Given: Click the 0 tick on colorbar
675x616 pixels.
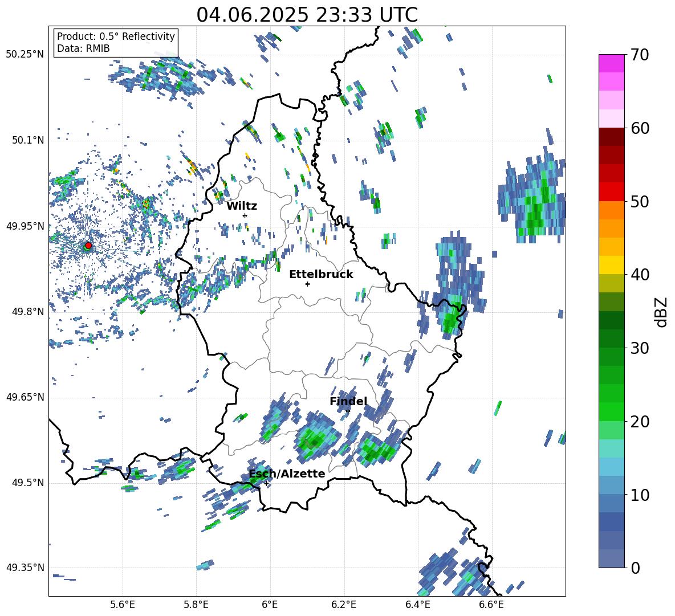Looking at the screenshot, I should pos(635,568).
